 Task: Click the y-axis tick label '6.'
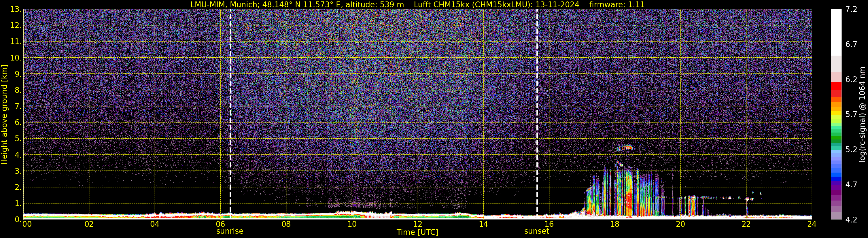coord(18,123)
